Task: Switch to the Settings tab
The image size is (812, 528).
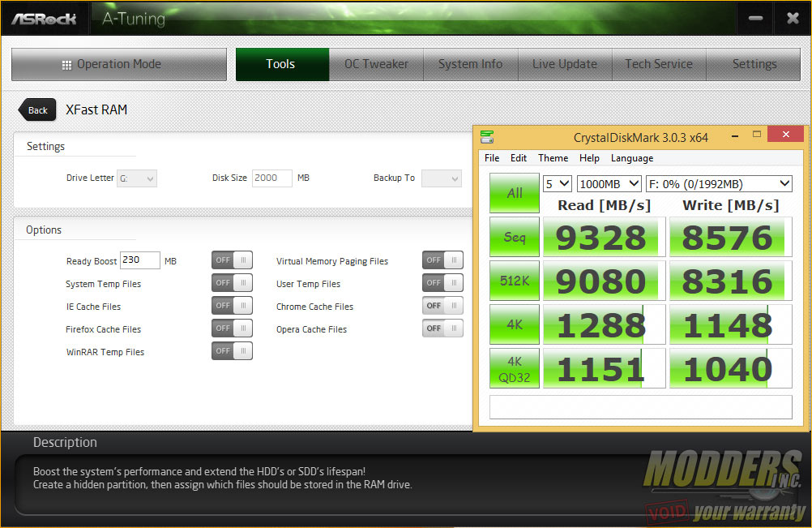Action: 754,64
